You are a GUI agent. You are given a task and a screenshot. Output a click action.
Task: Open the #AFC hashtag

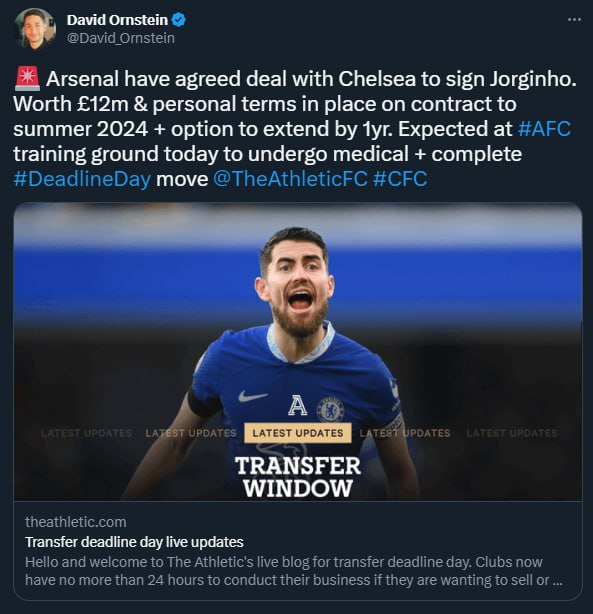click(544, 129)
